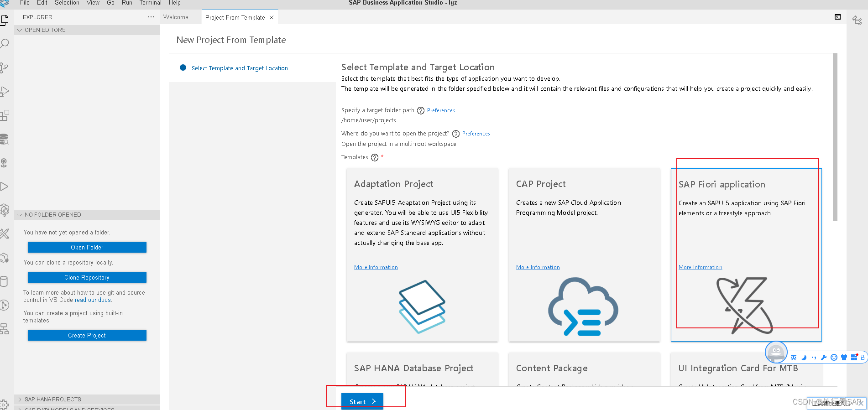
Task: Open the 'read our docs' link
Action: point(93,300)
